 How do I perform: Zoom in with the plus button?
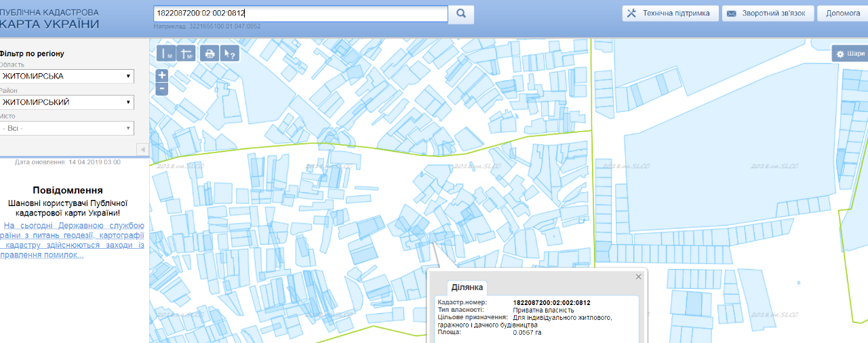pyautogui.click(x=162, y=76)
